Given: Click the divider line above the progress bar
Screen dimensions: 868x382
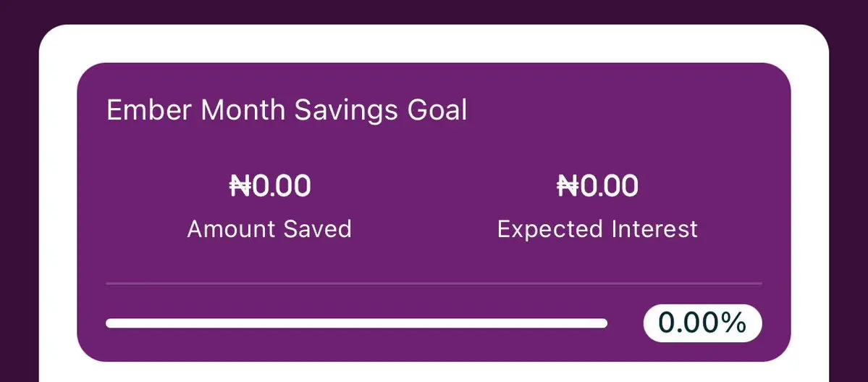Looking at the screenshot, I should 434,283.
